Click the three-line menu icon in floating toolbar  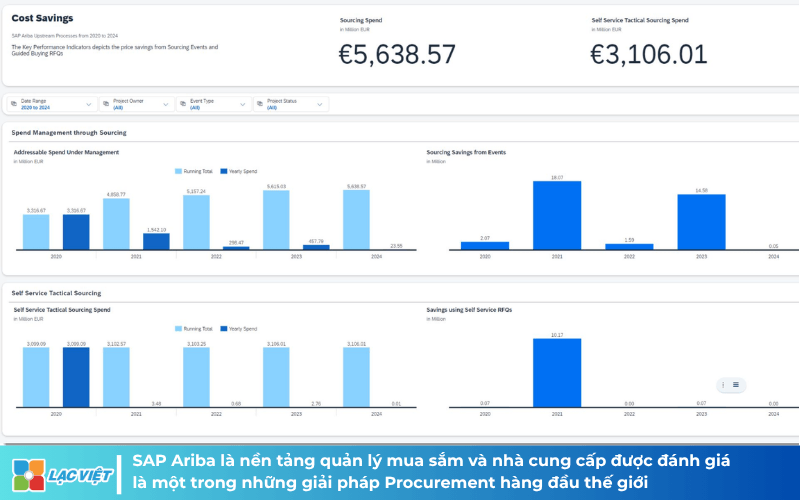736,385
